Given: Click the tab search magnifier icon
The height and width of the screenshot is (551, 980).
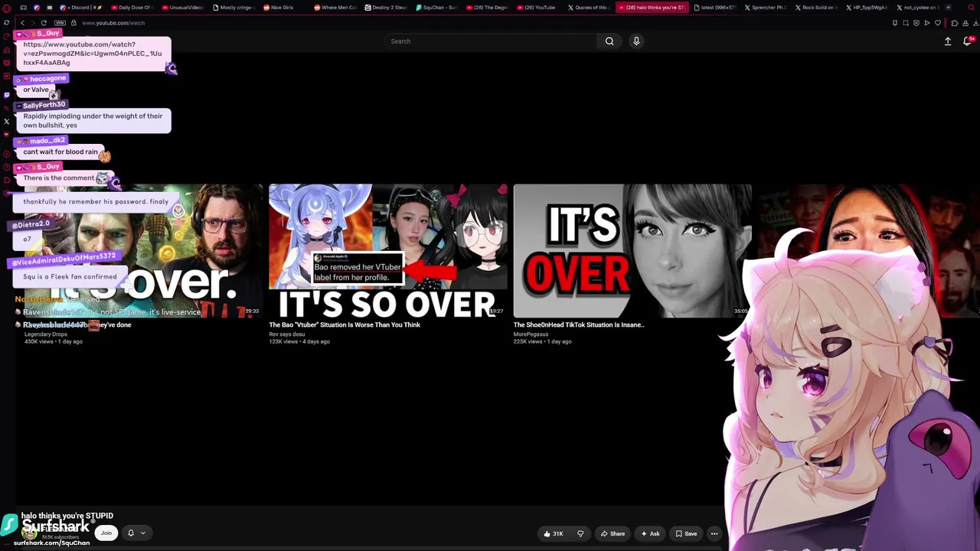Looking at the screenshot, I should [x=971, y=8].
